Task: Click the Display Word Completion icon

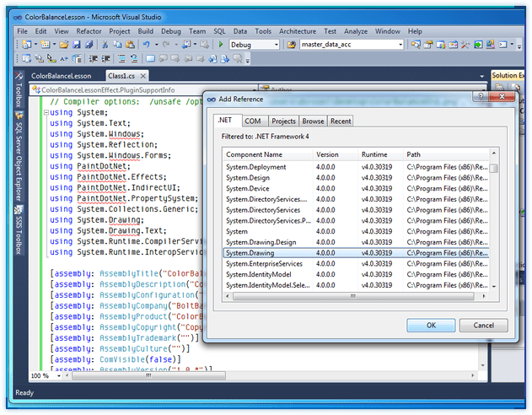Action: pyautogui.click(x=64, y=59)
